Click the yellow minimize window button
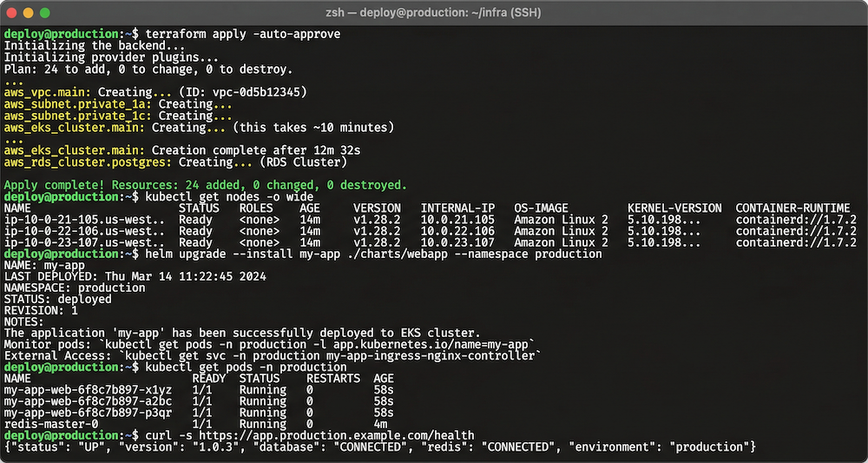Screen dimensions: 868x463 29,13
